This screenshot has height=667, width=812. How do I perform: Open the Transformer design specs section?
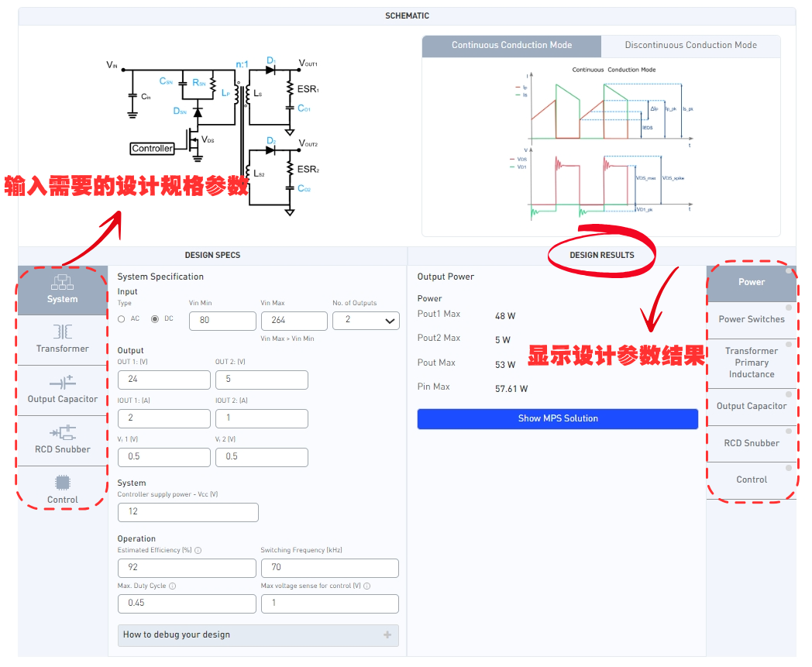[62, 340]
